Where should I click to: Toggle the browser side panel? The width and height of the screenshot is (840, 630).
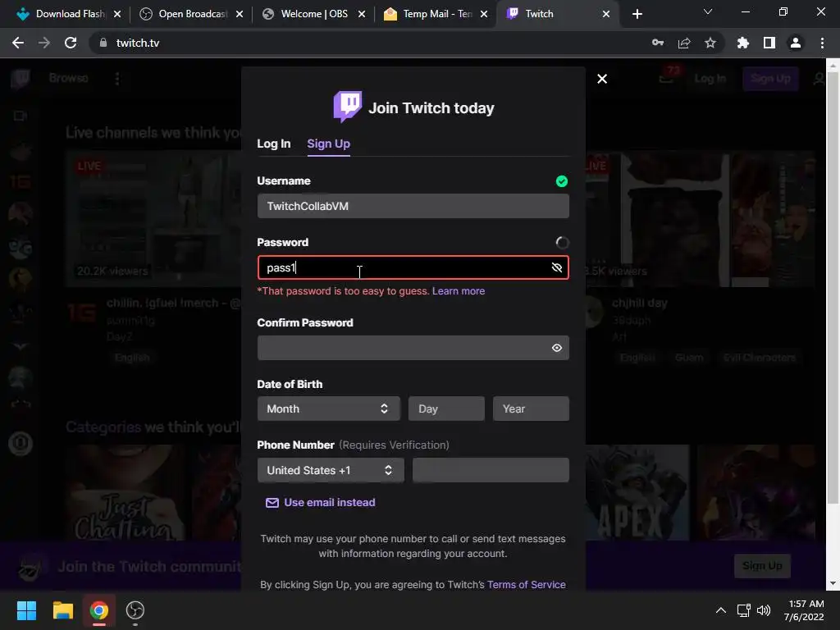click(769, 43)
